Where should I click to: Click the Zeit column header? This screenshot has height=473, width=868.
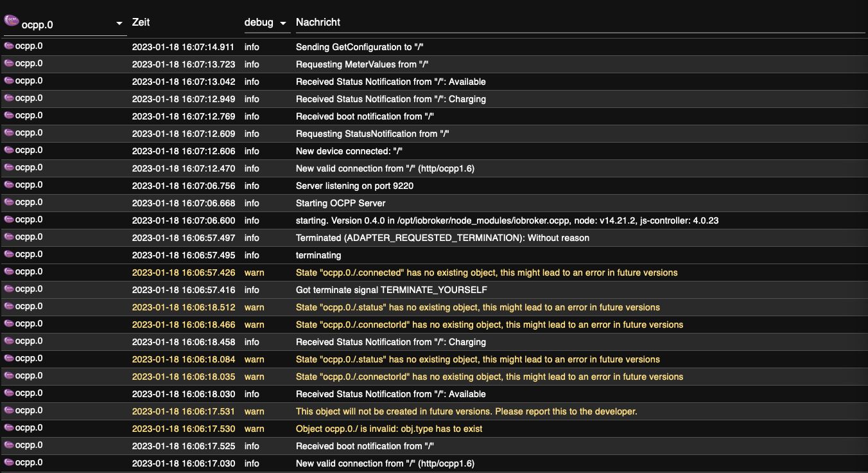[141, 22]
